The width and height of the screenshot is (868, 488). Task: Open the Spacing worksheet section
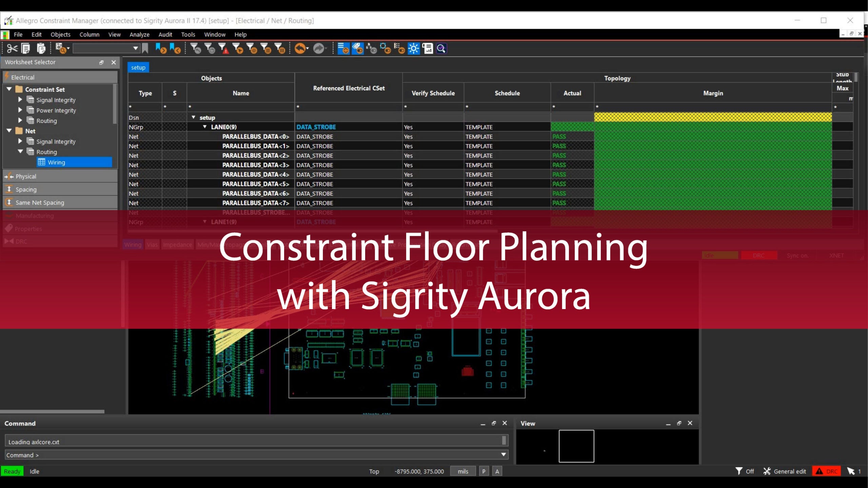click(60, 189)
